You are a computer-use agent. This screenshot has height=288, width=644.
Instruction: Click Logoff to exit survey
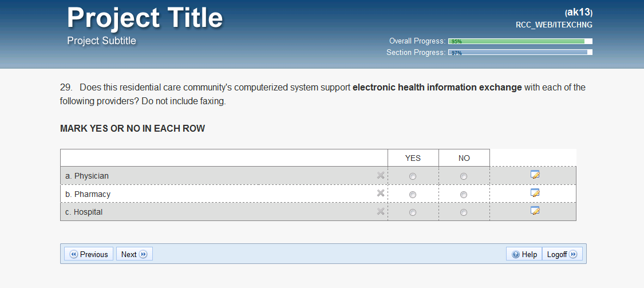pos(562,254)
